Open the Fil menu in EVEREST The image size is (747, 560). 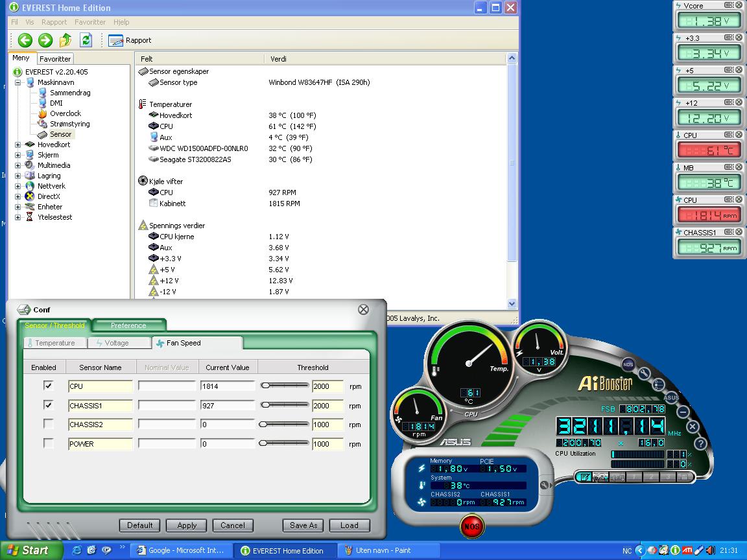pyautogui.click(x=14, y=22)
